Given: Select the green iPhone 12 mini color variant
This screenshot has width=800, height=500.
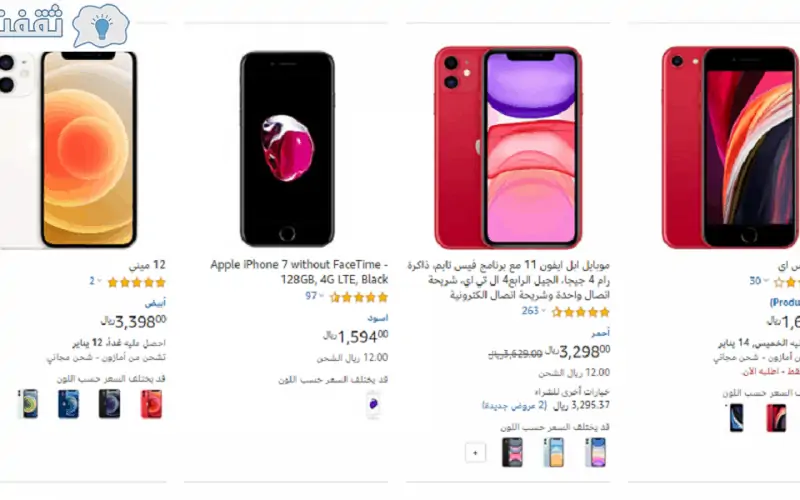Looking at the screenshot, I should point(28,404).
